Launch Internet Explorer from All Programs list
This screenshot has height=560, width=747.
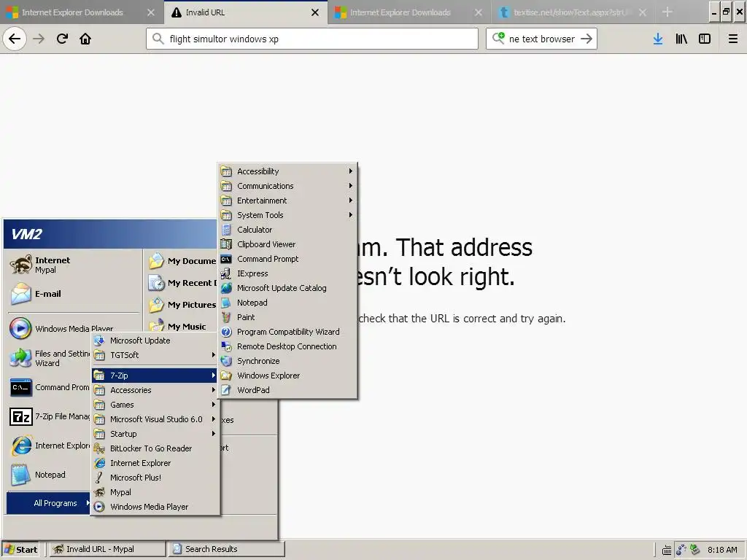[155, 463]
